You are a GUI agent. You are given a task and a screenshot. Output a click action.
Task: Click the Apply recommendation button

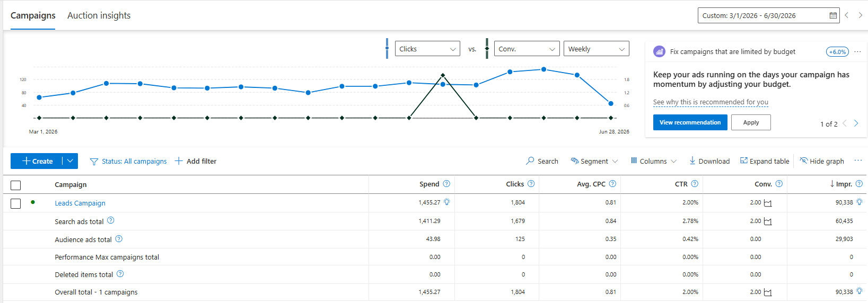click(751, 122)
